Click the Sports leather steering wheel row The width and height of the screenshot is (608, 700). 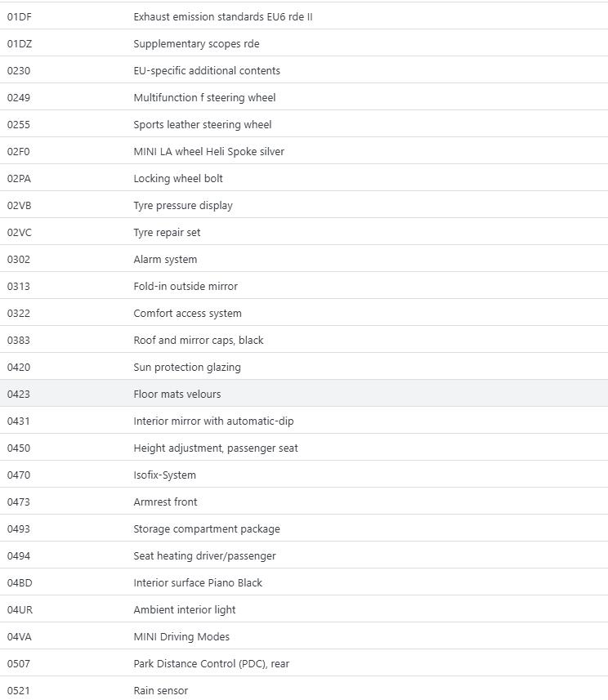tap(202, 124)
